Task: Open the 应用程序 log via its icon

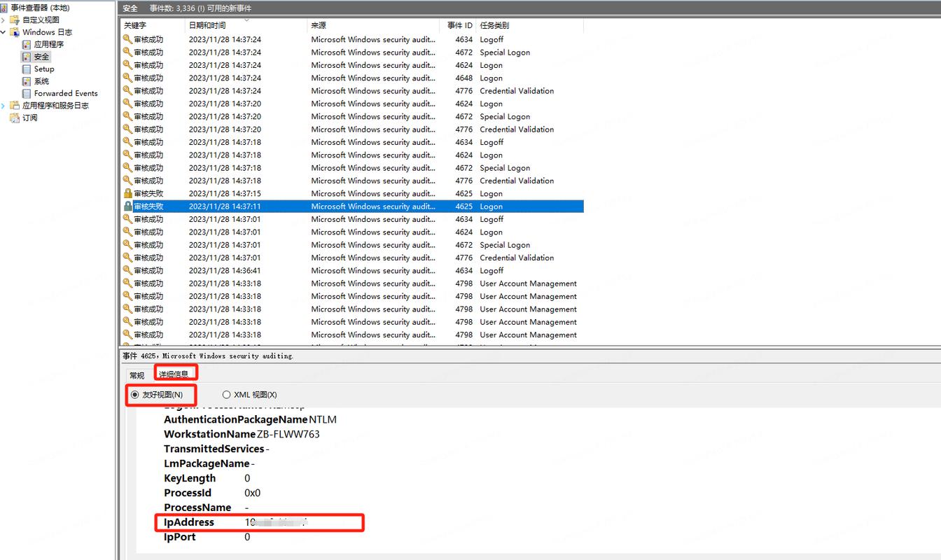Action: click(x=27, y=44)
